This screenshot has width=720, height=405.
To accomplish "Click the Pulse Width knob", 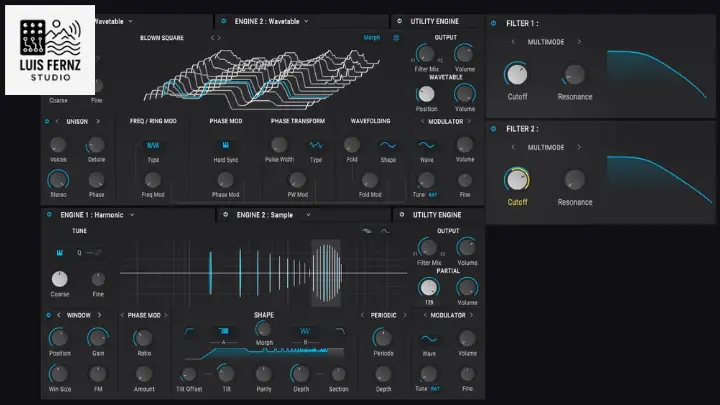I will (279, 145).
